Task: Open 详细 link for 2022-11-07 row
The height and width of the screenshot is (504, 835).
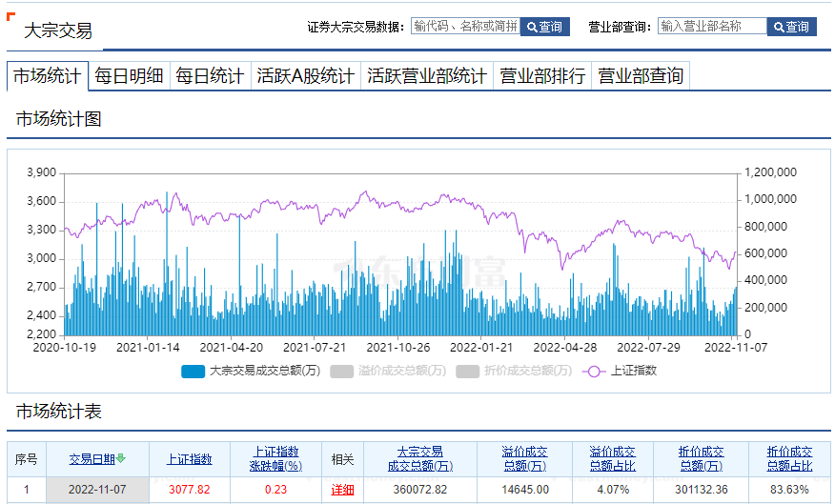Action: pos(342,490)
